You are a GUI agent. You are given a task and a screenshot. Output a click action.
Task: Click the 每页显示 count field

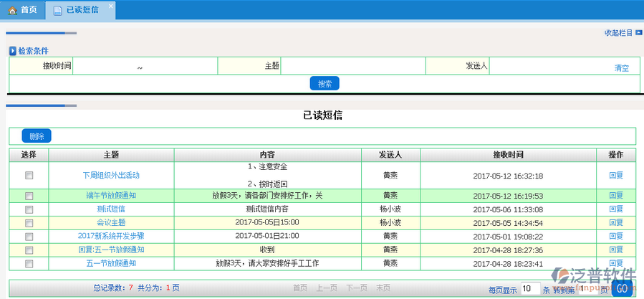[x=529, y=288]
